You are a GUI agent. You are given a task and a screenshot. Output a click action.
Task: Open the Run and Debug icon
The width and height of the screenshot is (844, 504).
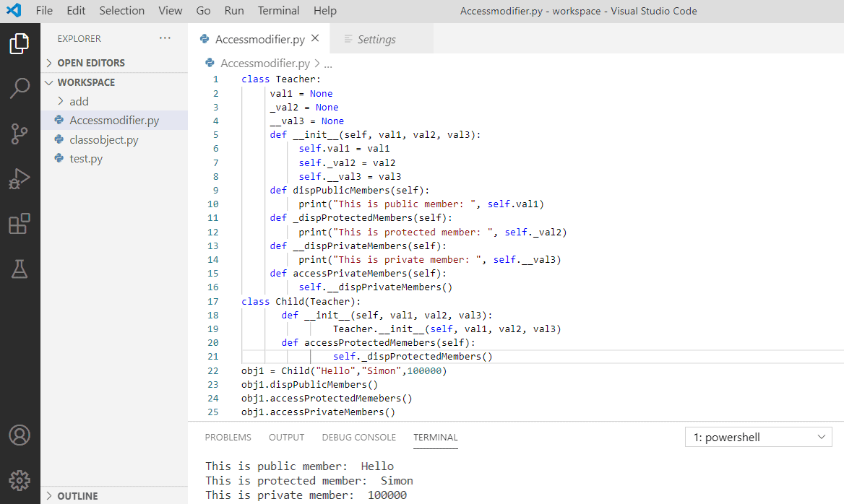pyautogui.click(x=20, y=178)
